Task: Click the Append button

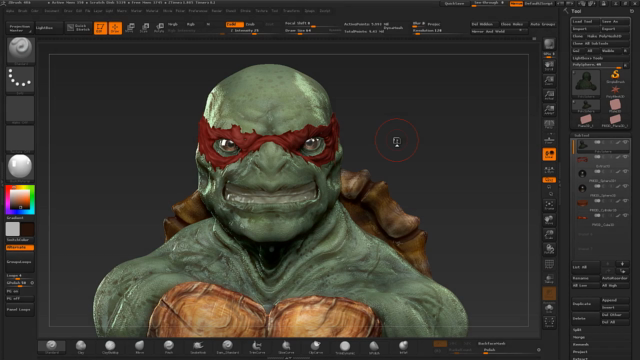Action: pos(615,300)
